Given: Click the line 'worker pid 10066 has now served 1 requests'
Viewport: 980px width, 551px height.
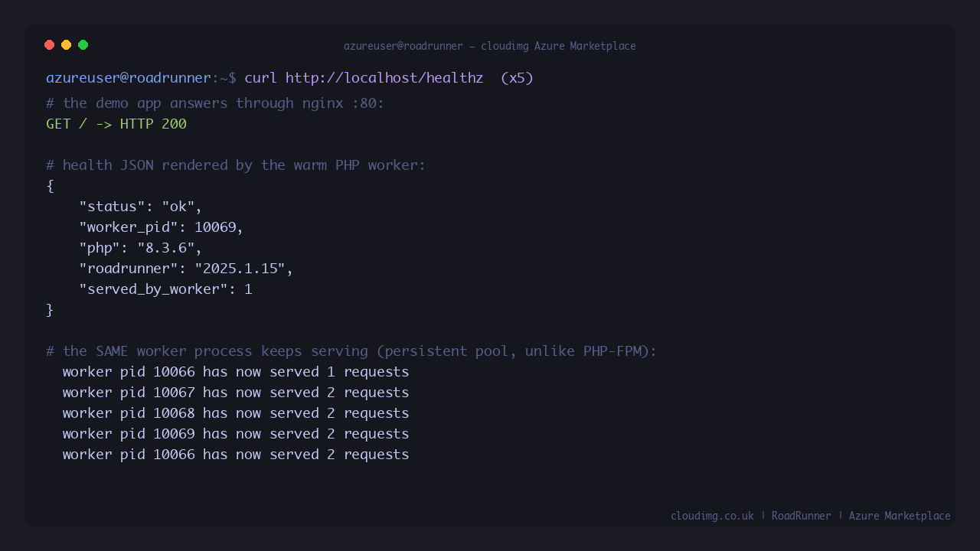Looking at the screenshot, I should (x=236, y=372).
